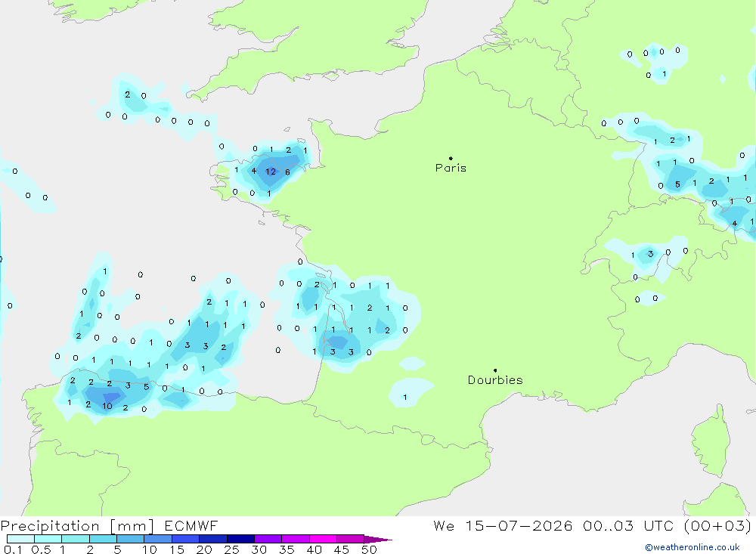Click the Dourbies location dot
756x554 pixels.
tap(495, 370)
